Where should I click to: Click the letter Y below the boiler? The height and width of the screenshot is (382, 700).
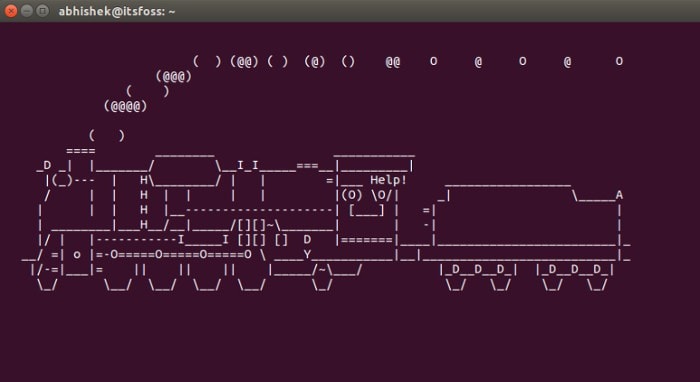(x=307, y=254)
